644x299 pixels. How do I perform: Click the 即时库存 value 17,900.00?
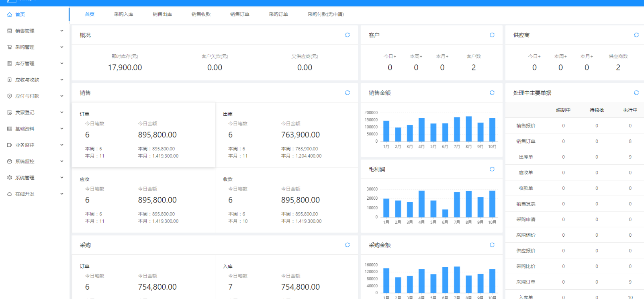pos(125,68)
